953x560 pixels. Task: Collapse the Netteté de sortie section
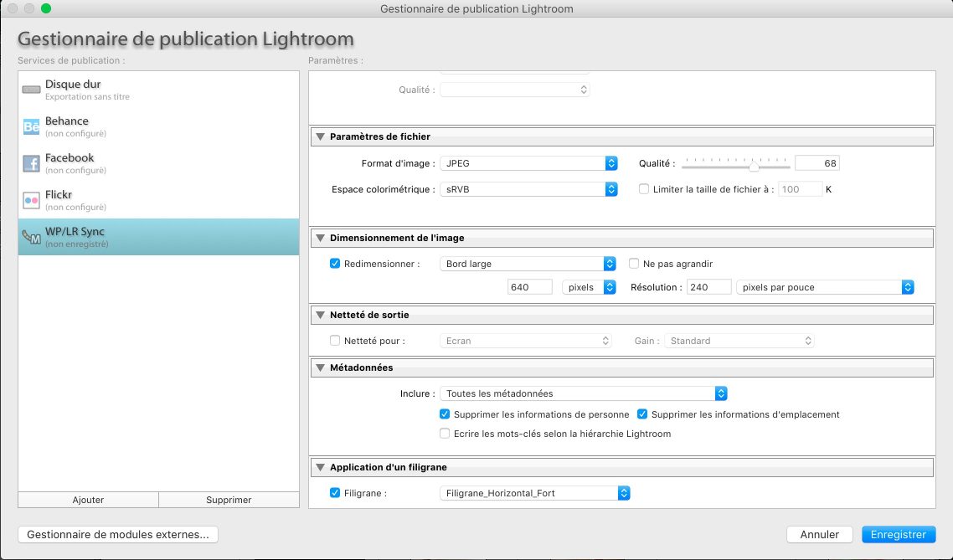pos(320,315)
